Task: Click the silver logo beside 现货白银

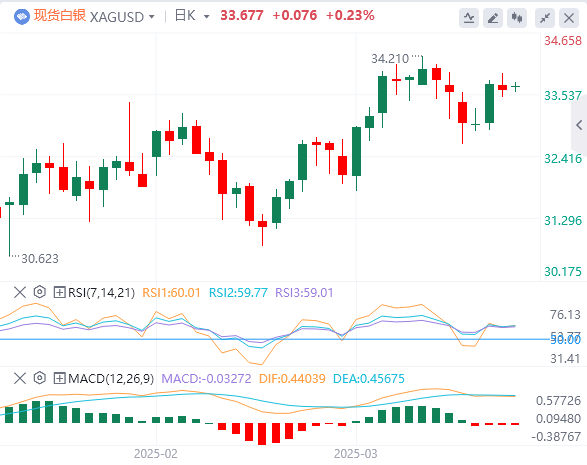Action: pyautogui.click(x=22, y=17)
